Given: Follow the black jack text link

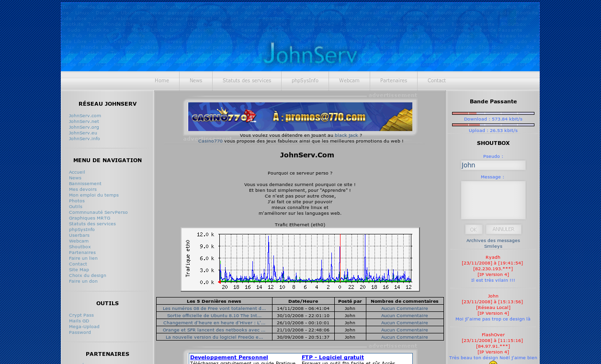Looking at the screenshot, I should click(346, 135).
